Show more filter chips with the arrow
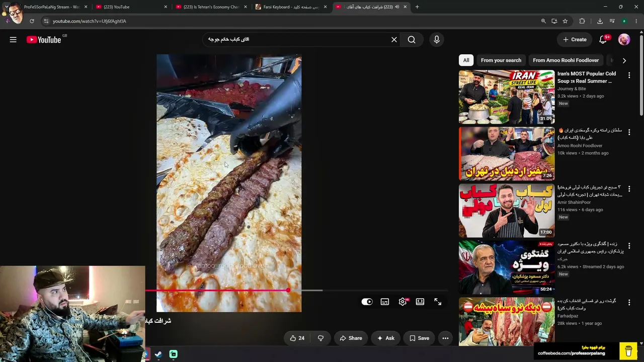 tap(624, 60)
